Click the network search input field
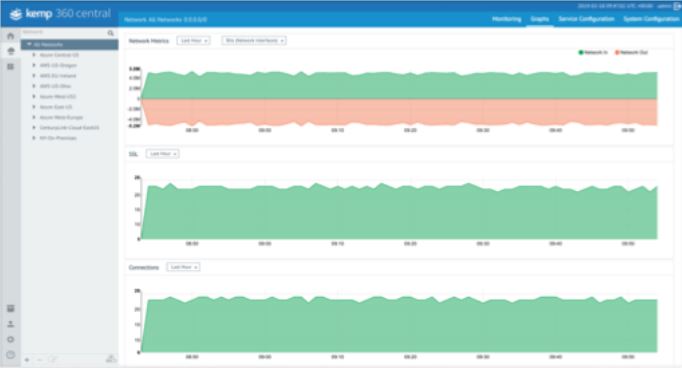 64,32
